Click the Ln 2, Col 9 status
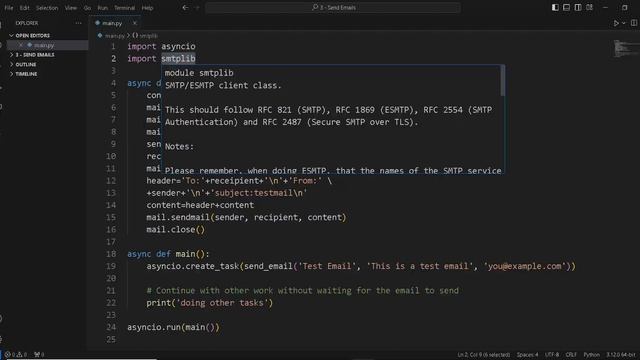Screen dimensions: 640x360 [483, 355]
